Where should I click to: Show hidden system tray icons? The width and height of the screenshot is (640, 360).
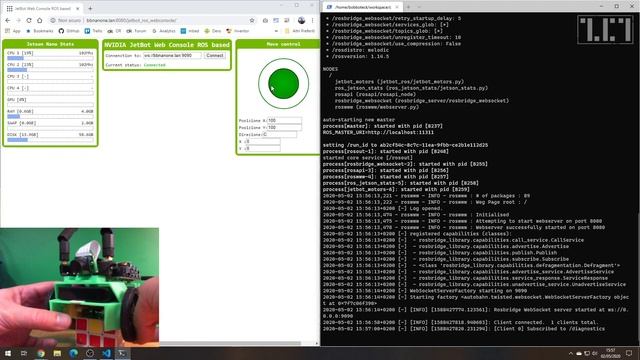tap(571, 353)
